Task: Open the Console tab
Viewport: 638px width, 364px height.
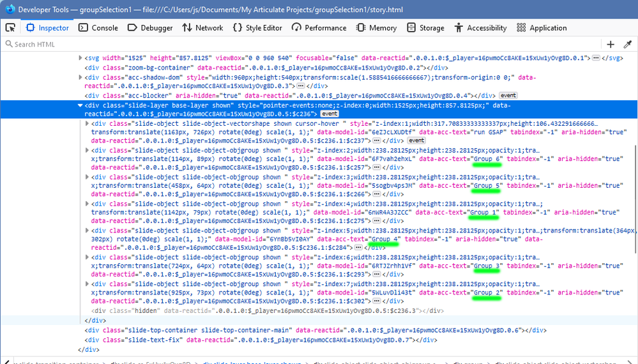Action: tap(98, 27)
